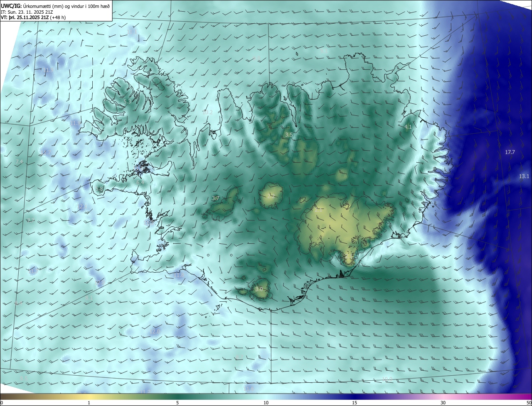Click the 0 tick on the color scale

pos(2,403)
